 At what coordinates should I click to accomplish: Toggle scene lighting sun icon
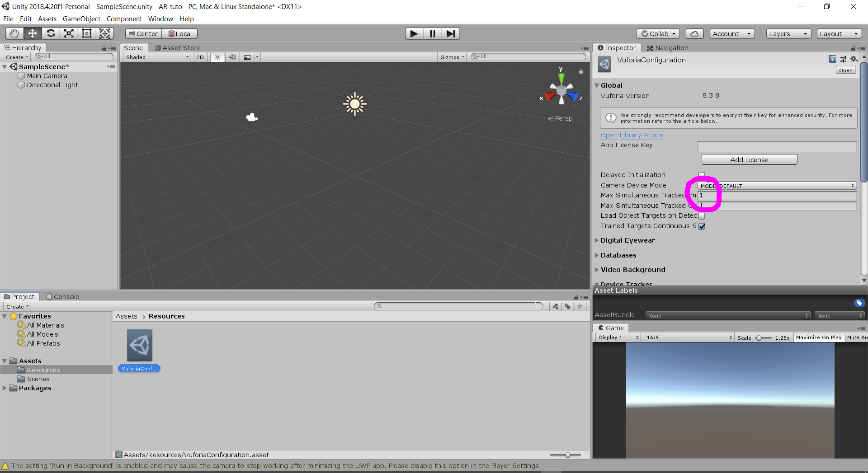217,57
